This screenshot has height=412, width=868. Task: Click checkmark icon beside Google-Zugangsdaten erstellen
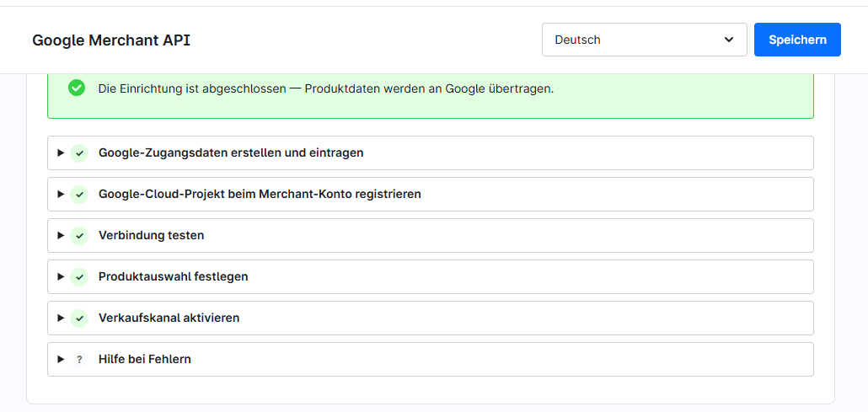(x=79, y=152)
